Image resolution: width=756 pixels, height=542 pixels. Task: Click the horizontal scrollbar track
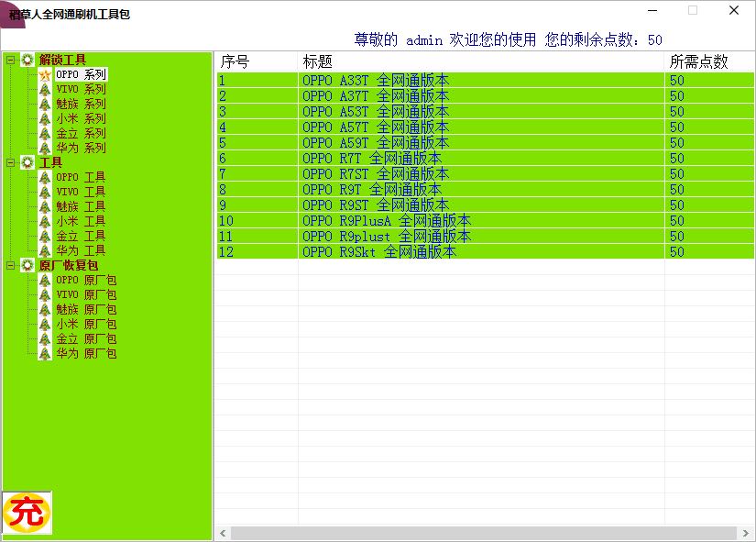484,534
